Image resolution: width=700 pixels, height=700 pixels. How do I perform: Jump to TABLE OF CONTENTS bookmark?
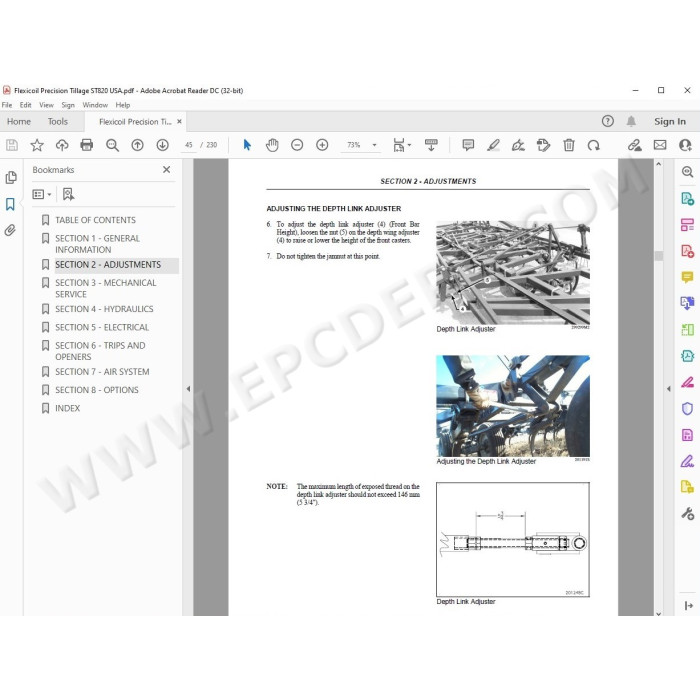96,220
